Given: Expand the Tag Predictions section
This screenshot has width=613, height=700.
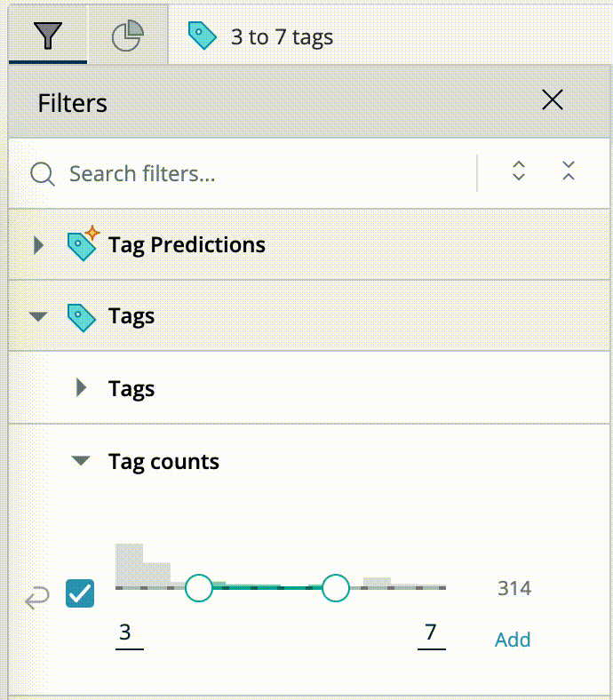Looking at the screenshot, I should click(x=37, y=245).
